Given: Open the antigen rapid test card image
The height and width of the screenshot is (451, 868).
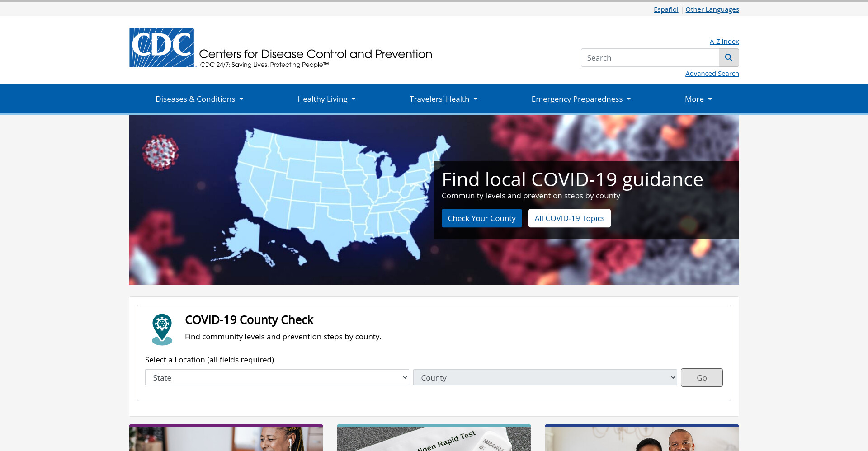Looking at the screenshot, I should coord(434,438).
